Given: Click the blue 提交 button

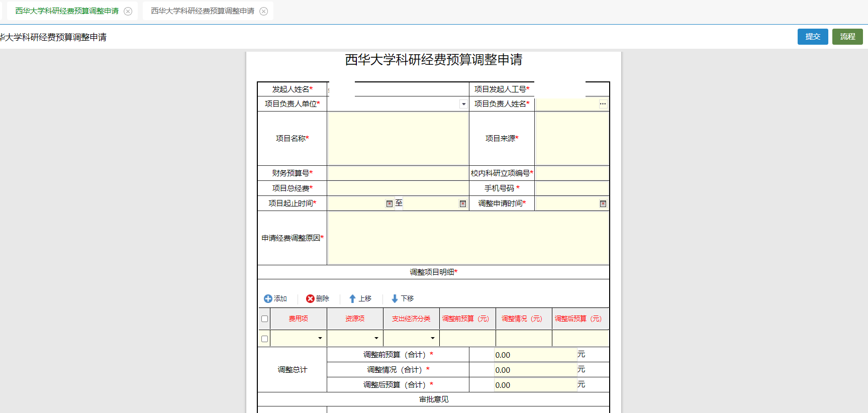Looking at the screenshot, I should tap(812, 37).
